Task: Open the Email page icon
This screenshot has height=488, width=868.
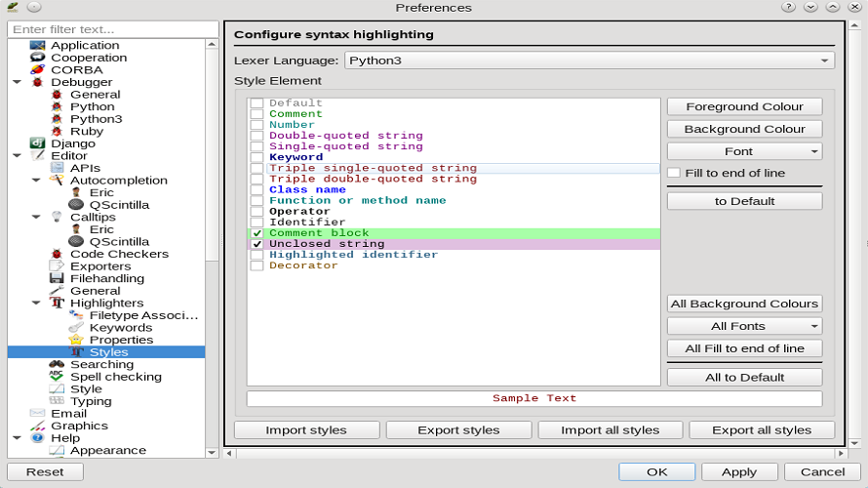Action: [37, 413]
